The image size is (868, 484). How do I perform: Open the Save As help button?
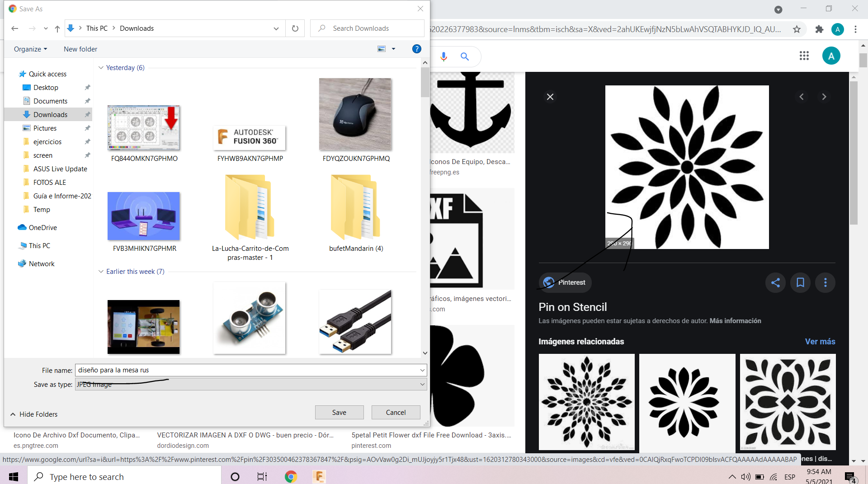point(417,49)
